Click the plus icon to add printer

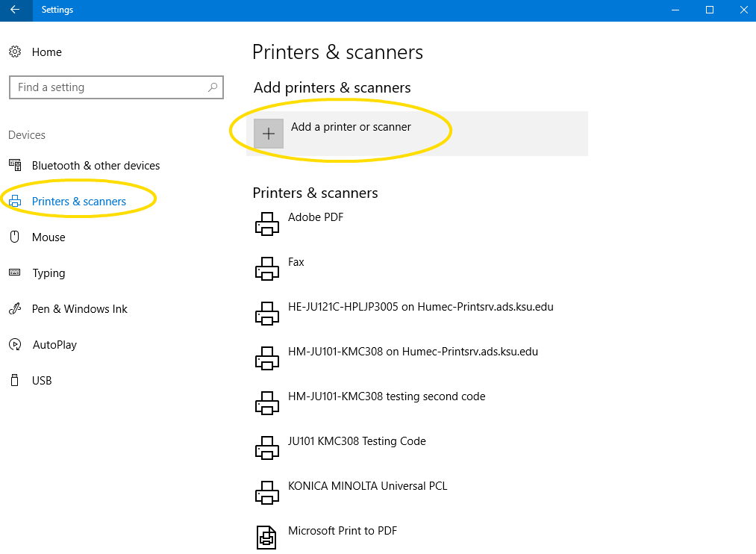point(269,134)
